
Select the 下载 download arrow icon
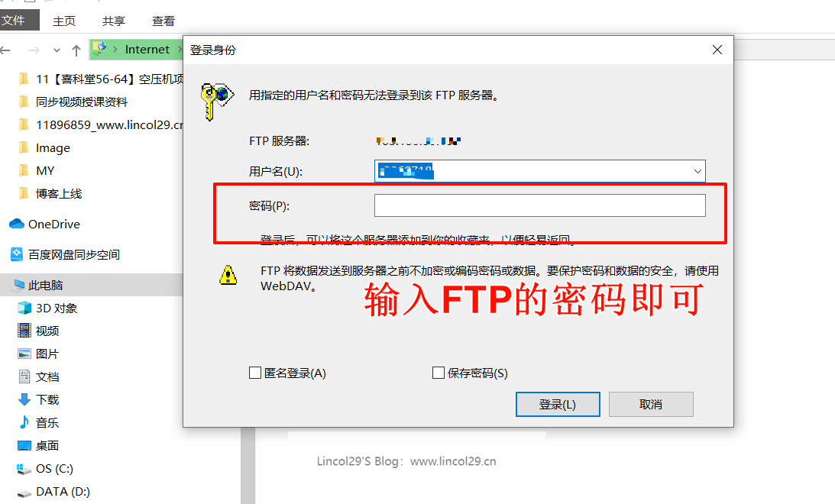pos(24,399)
